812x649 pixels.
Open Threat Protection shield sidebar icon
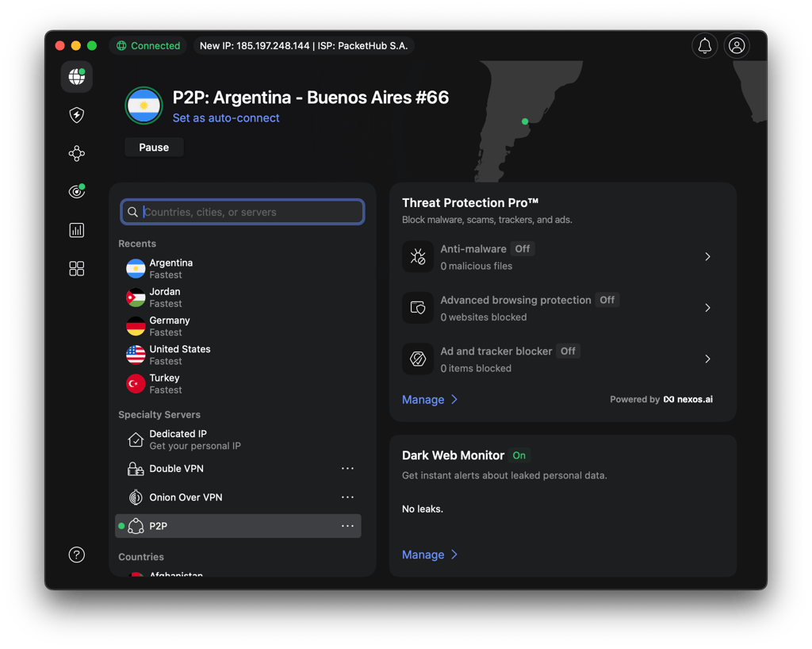click(x=77, y=115)
